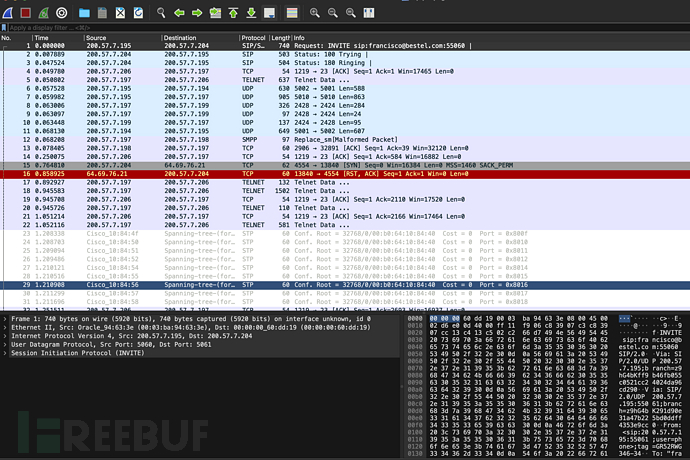This screenshot has width=690, height=460.
Task: Open the go to specified packet tool
Action: [215, 13]
